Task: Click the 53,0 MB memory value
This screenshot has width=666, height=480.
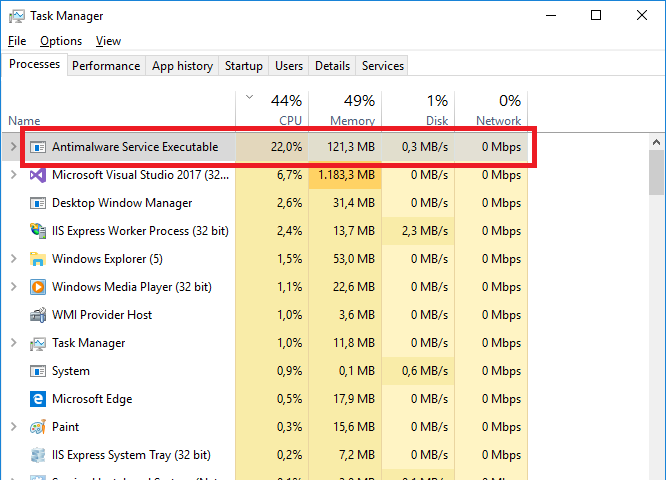Action: tap(354, 259)
